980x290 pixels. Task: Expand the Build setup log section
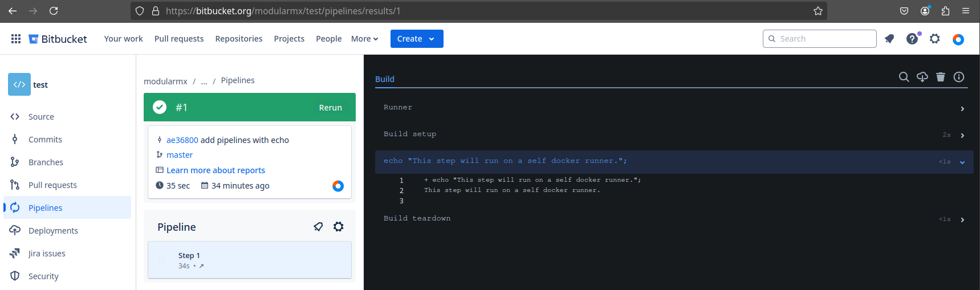[x=962, y=136]
